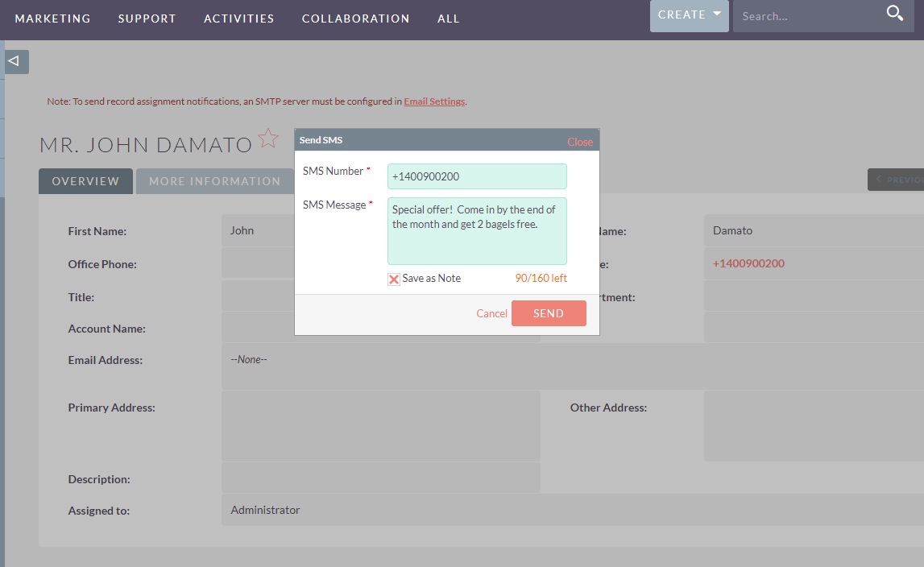The height and width of the screenshot is (567, 924).
Task: Cancel the SMS dialog
Action: tap(491, 313)
